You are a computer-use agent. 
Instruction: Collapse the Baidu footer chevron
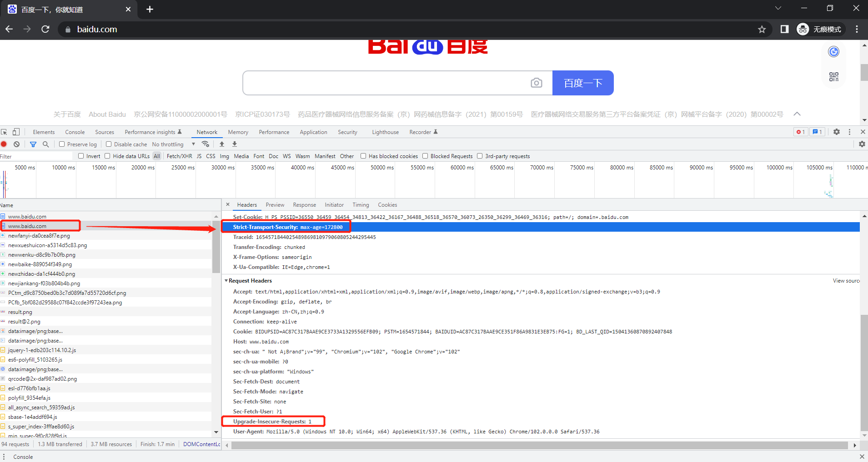[797, 114]
